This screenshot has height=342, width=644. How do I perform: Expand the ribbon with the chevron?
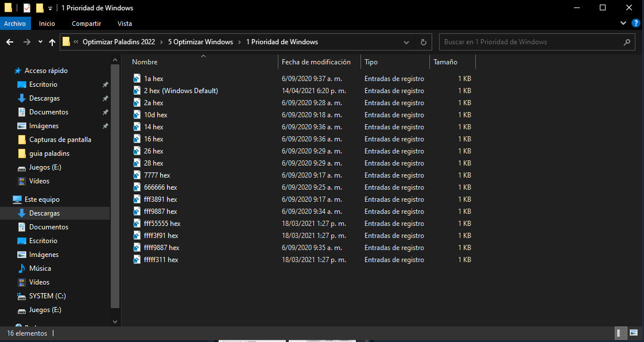(x=623, y=24)
